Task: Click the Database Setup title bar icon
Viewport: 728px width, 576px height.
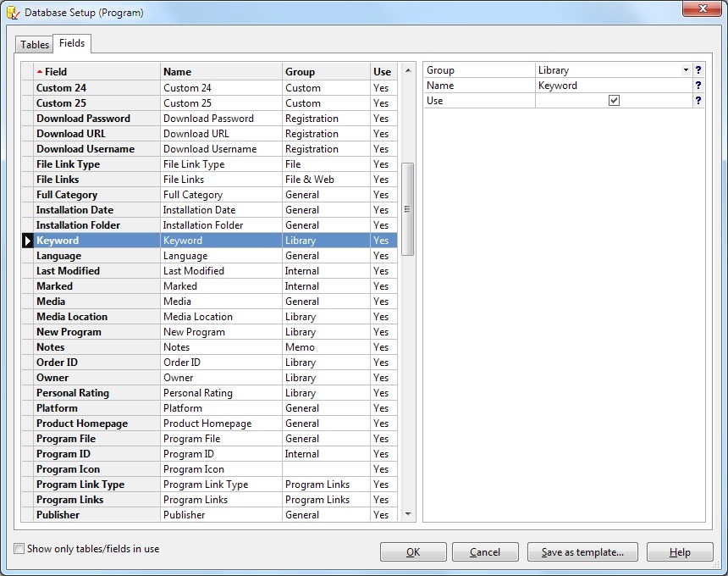Action: click(x=13, y=13)
